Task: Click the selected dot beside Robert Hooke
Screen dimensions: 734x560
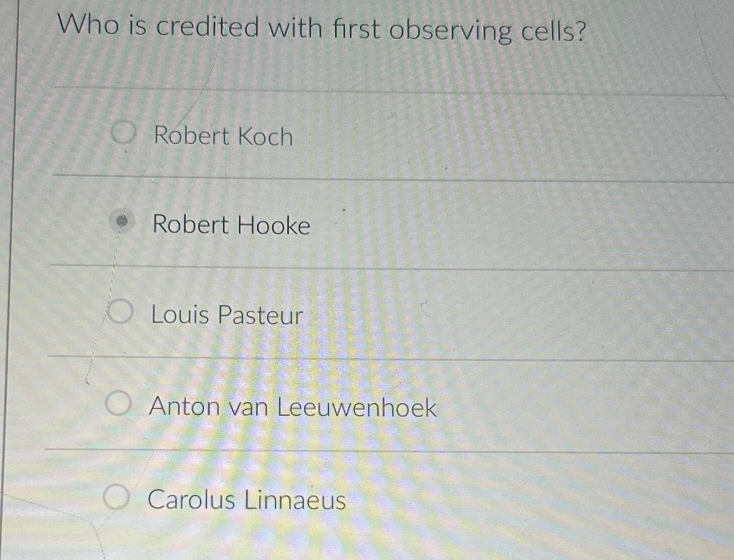Action: [x=121, y=222]
